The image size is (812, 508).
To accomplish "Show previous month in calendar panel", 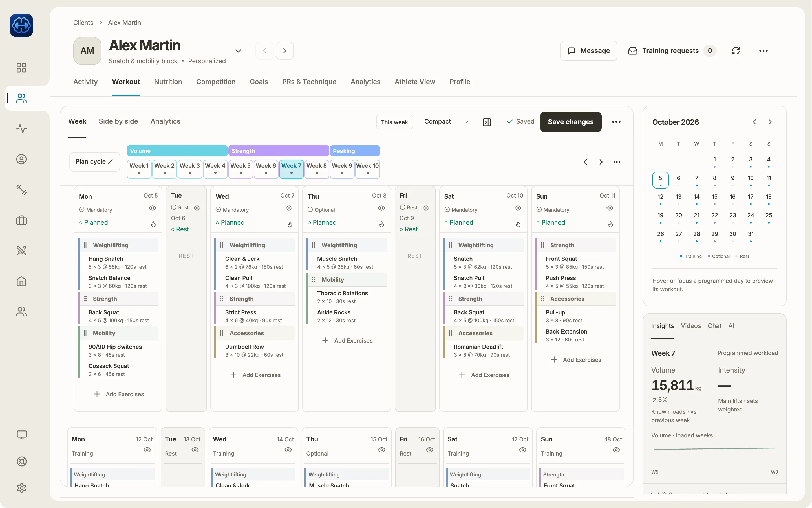I will (x=754, y=122).
